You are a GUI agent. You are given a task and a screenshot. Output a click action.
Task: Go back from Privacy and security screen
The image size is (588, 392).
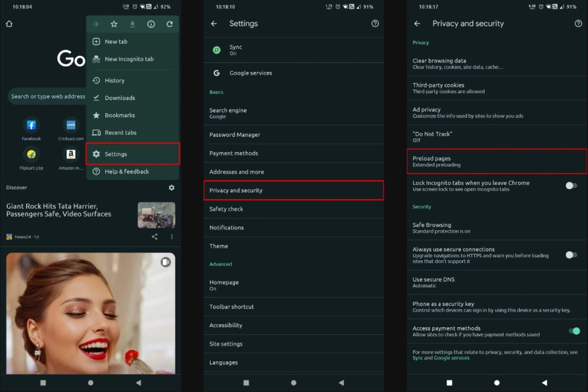[x=417, y=24]
